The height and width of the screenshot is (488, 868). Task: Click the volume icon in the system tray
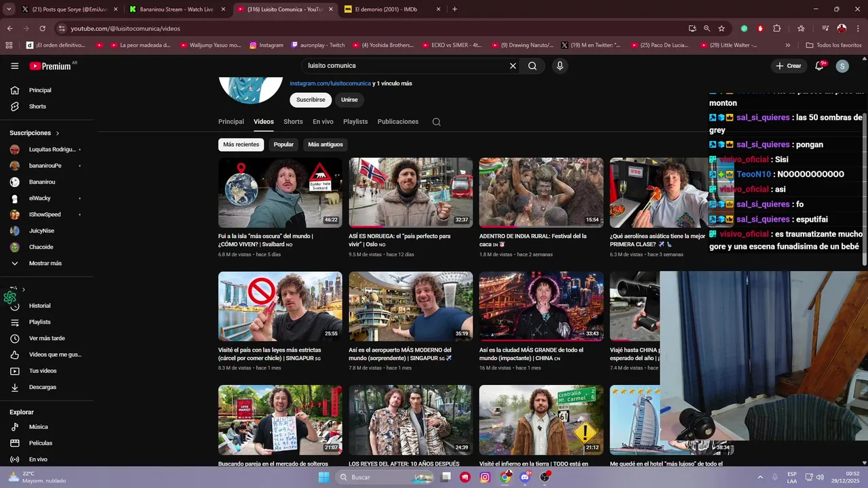click(x=821, y=477)
